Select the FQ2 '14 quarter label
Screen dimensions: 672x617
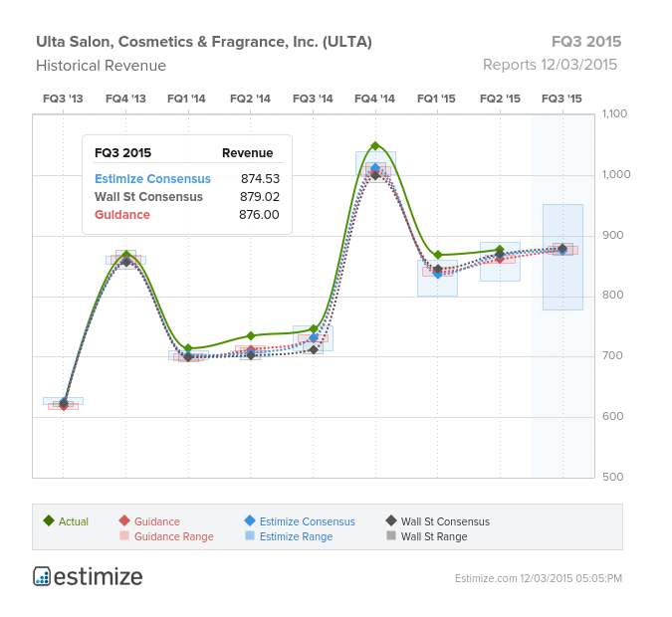click(x=250, y=99)
